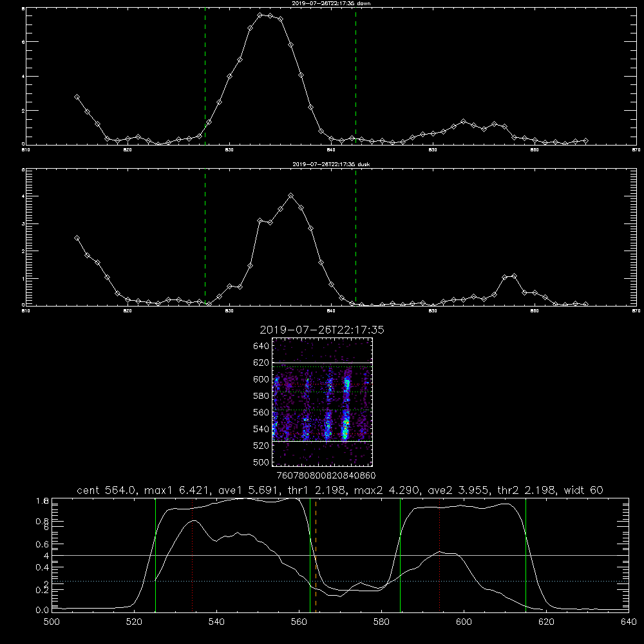Click the dusk plot title text
This screenshot has width=644, height=644.
[x=331, y=164]
